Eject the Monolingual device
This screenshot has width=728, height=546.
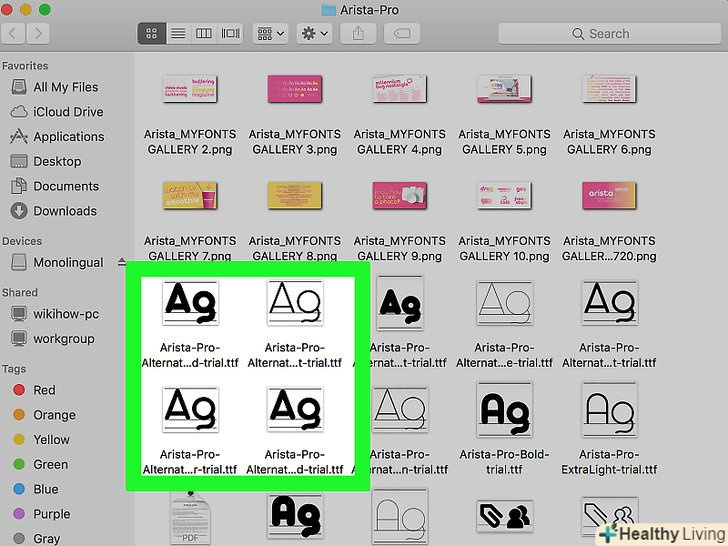(x=122, y=263)
